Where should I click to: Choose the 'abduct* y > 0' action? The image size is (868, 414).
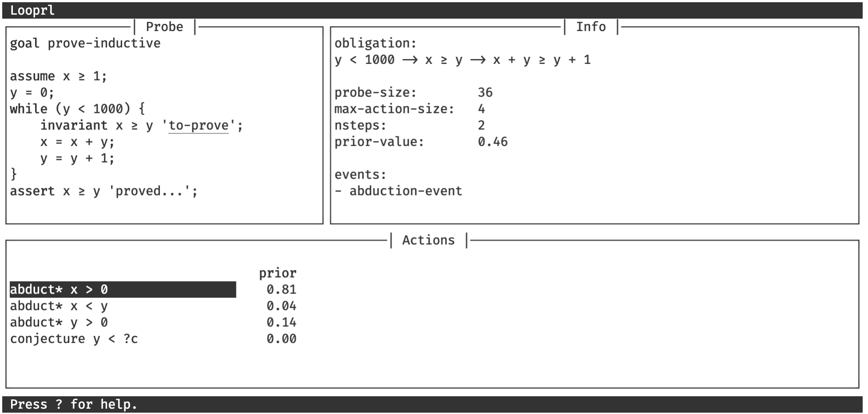pyautogui.click(x=59, y=322)
